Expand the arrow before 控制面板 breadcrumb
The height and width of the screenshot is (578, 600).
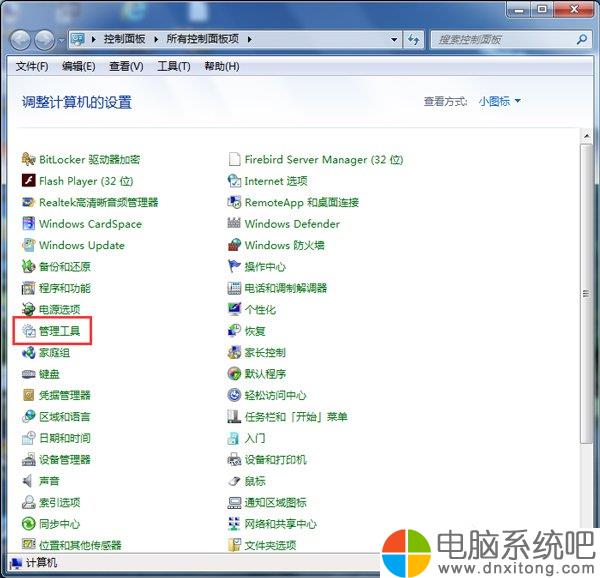click(94, 39)
